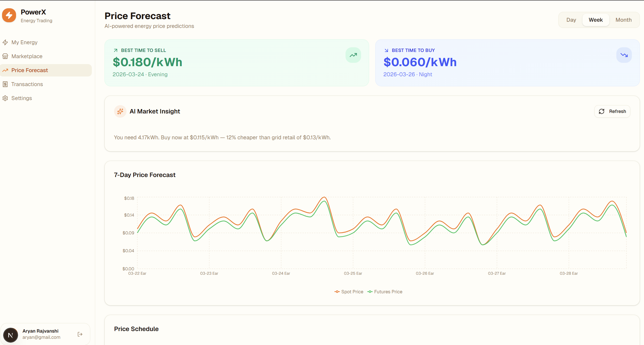644x345 pixels.
Task: Click the PowerX lightning bolt logo
Action: [x=9, y=16]
